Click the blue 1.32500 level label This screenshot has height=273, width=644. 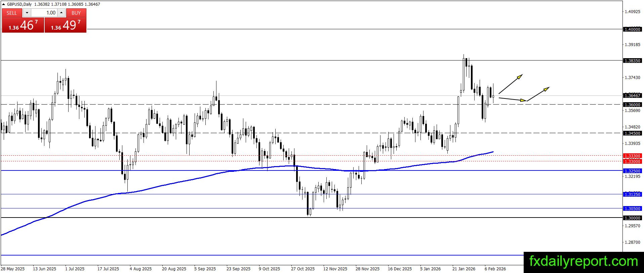click(x=632, y=171)
